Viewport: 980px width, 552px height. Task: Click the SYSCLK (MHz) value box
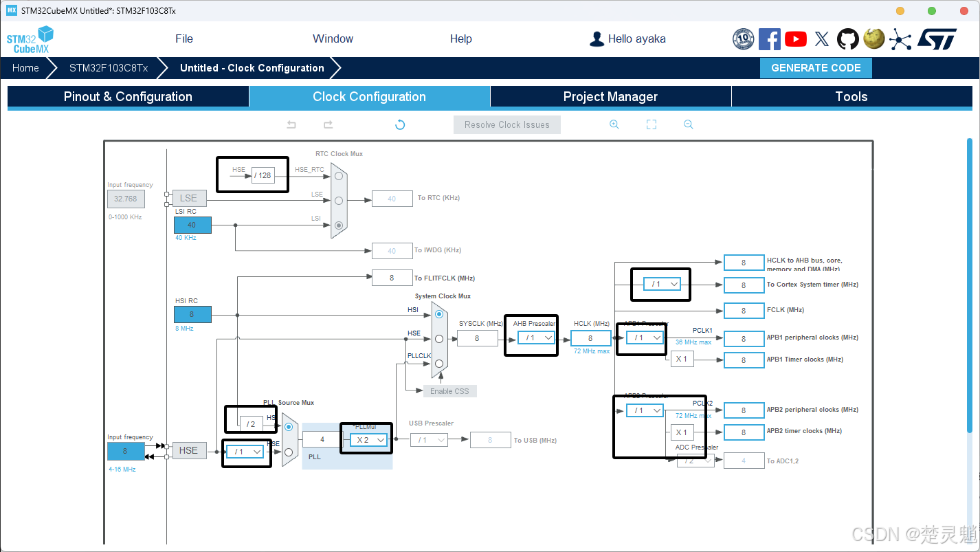click(478, 338)
